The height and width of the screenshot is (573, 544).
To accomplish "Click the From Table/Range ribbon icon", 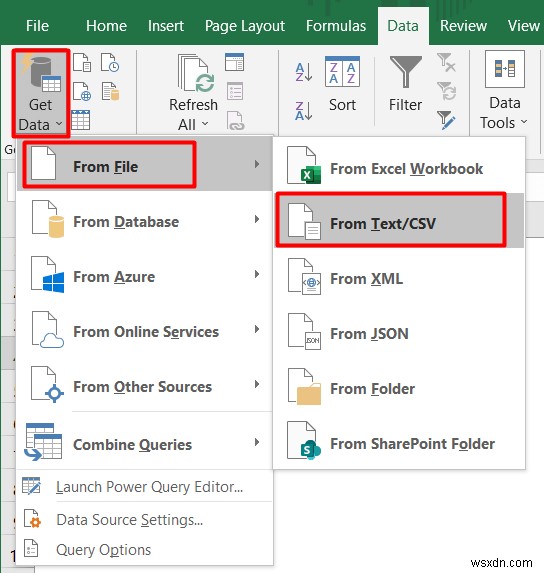I will tap(81, 120).
